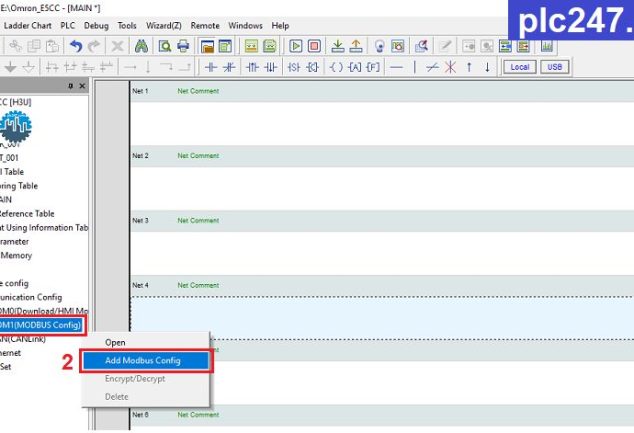Screen dimensions: 634x433
Task: Insert a normally open contact
Action: 211,67
